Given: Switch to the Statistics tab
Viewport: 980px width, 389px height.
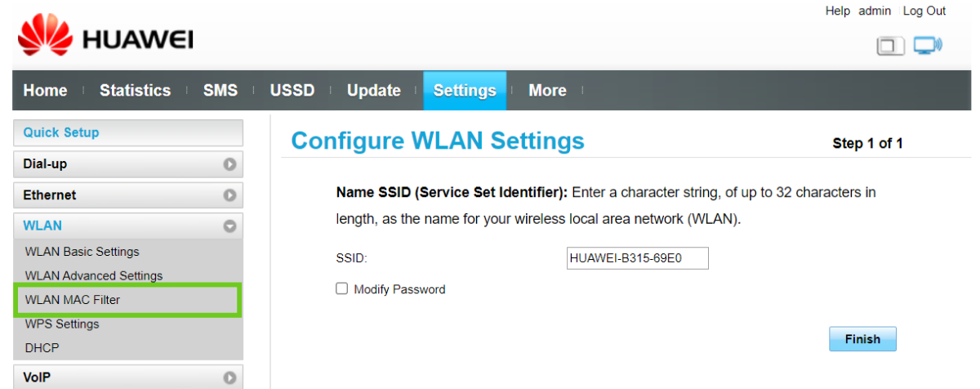Looking at the screenshot, I should 135,91.
